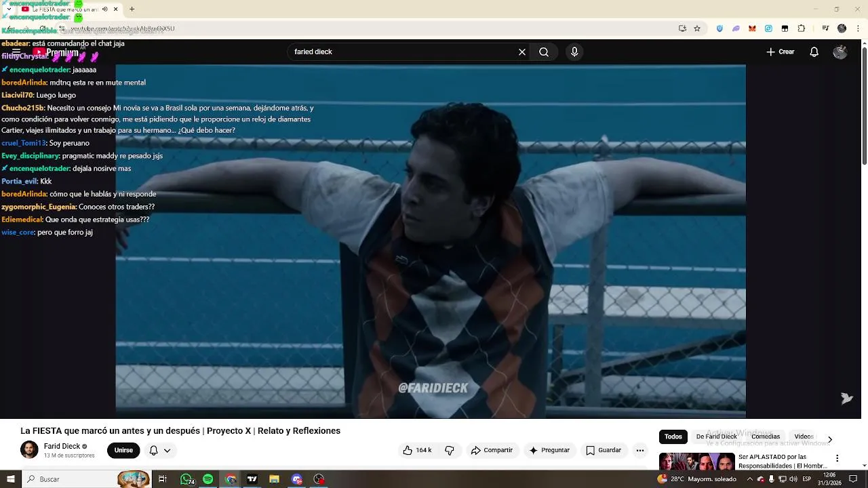Image resolution: width=868 pixels, height=488 pixels.
Task: Click ESP language indicator
Action: 807,479
